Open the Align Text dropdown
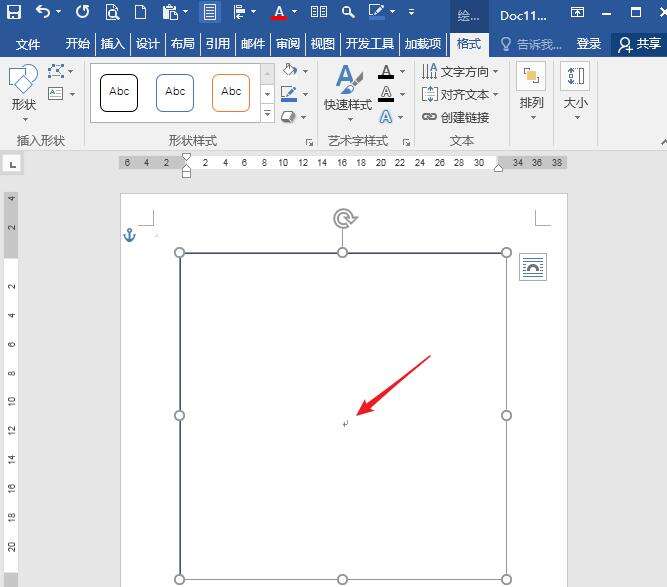Viewport: 667px width, 587px height. click(460, 94)
